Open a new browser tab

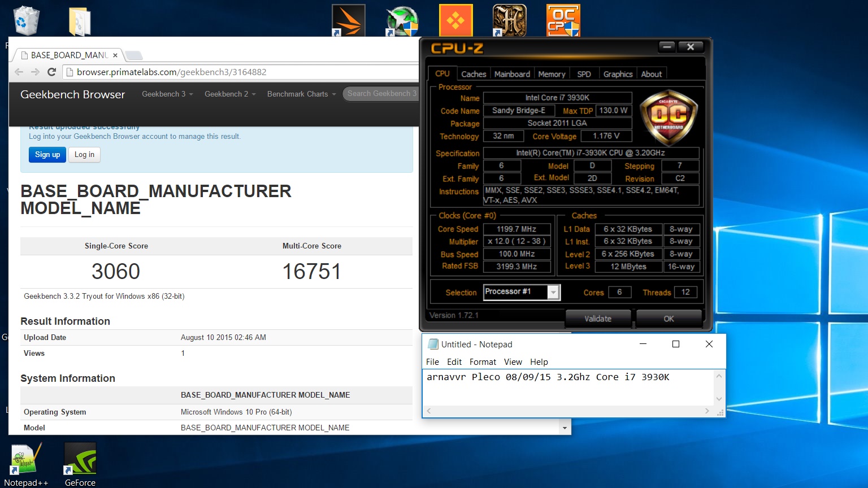pyautogui.click(x=134, y=55)
